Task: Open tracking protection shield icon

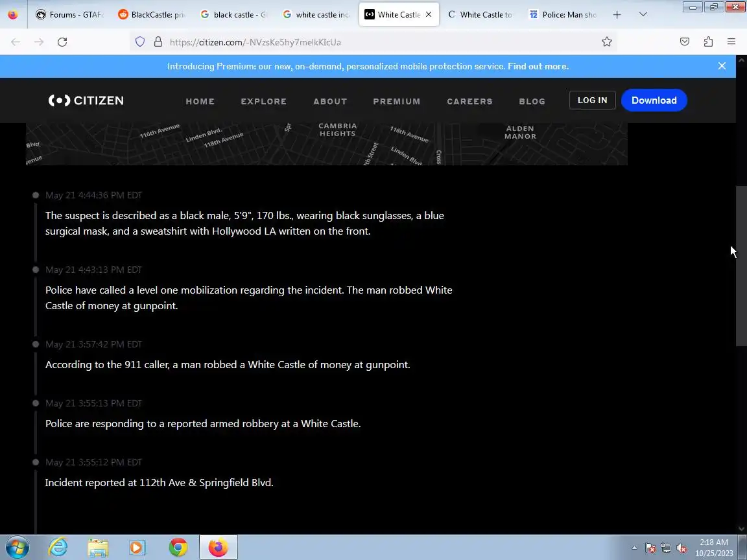Action: (140, 42)
